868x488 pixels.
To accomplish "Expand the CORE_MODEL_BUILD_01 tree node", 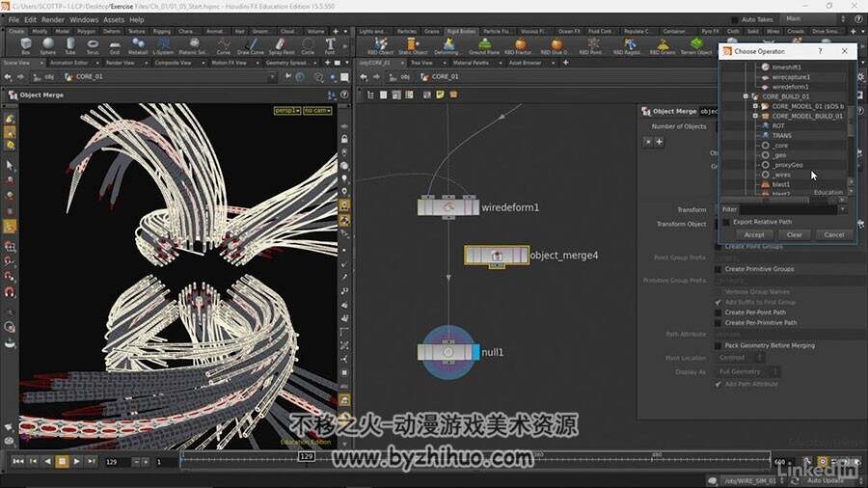I will pyautogui.click(x=755, y=116).
